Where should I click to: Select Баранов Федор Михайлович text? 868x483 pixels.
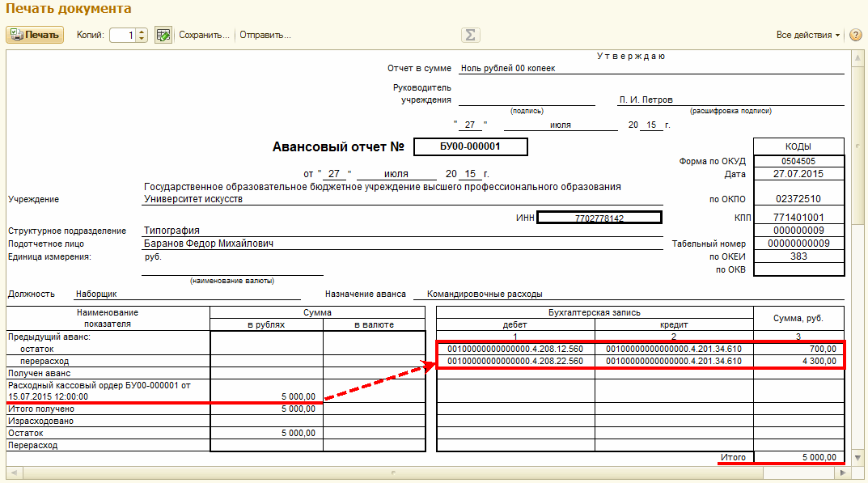click(x=209, y=244)
